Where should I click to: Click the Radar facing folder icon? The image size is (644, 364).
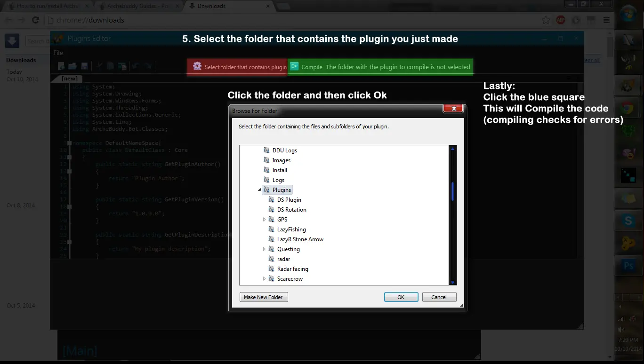pos(271,269)
